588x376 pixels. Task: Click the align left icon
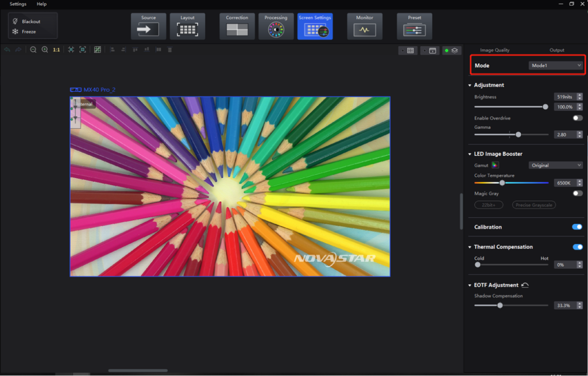click(x=112, y=49)
